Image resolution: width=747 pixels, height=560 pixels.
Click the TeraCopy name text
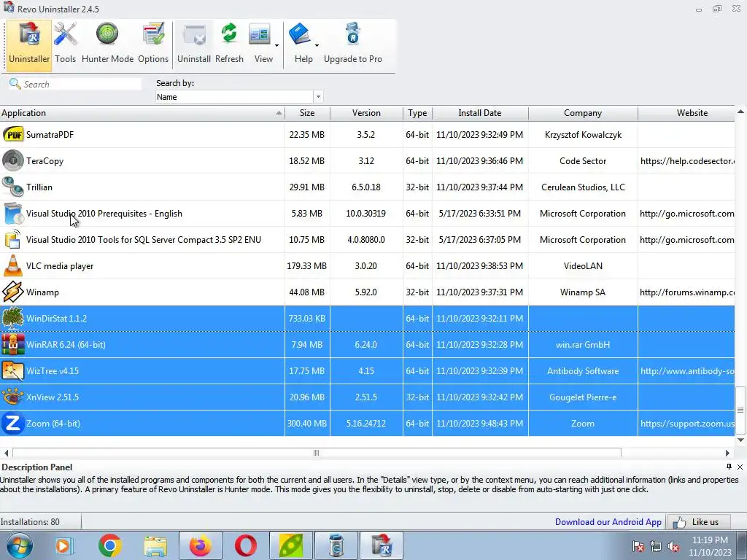(44, 161)
